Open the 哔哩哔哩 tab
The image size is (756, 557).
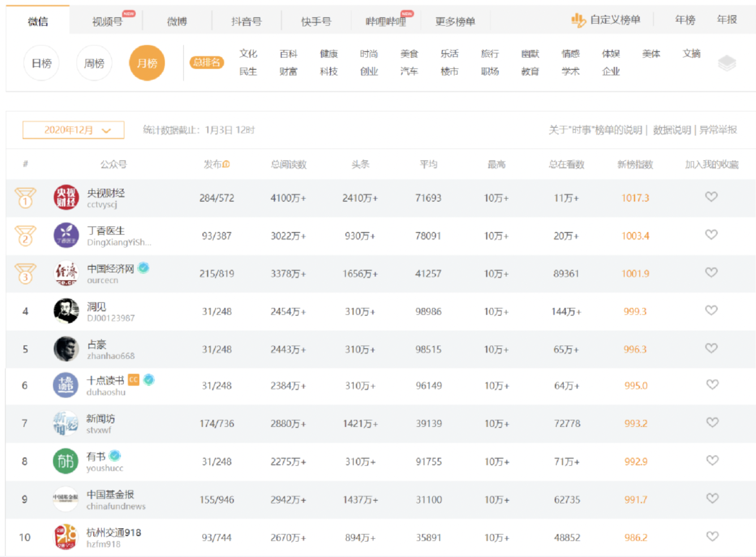[x=386, y=22]
